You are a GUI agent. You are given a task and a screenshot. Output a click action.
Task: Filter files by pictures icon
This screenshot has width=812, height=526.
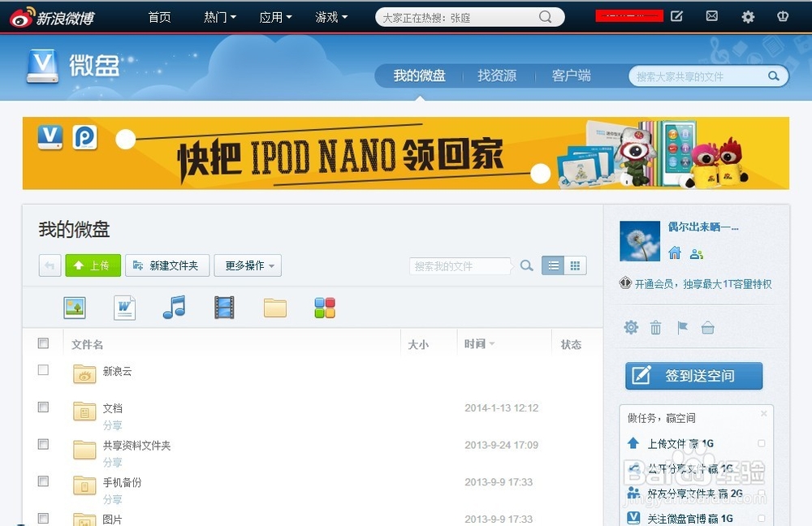pos(75,308)
